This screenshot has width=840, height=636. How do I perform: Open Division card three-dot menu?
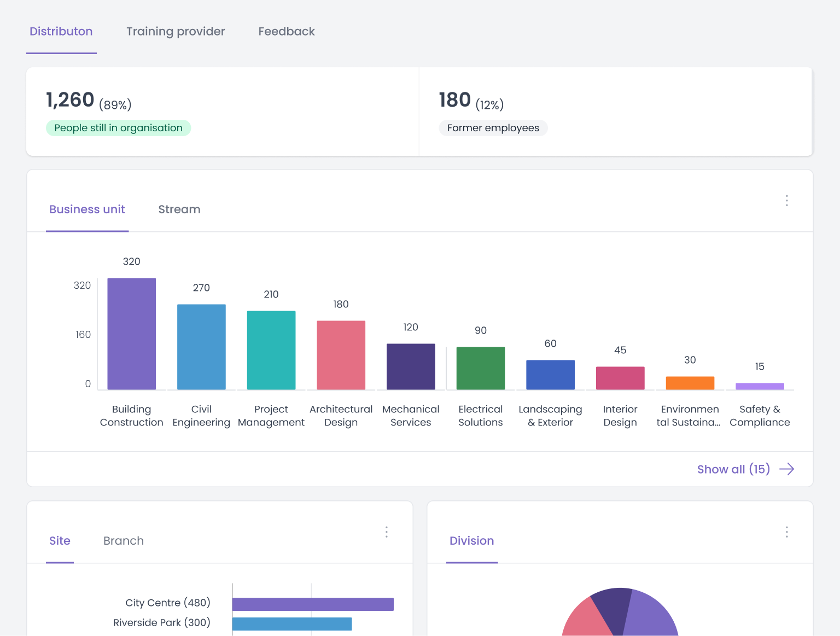click(x=787, y=532)
